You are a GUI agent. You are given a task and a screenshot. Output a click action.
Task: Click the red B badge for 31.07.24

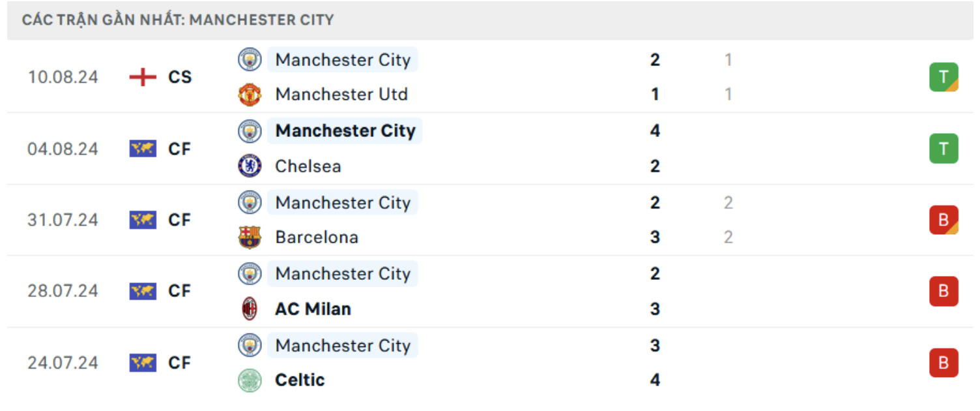[943, 220]
